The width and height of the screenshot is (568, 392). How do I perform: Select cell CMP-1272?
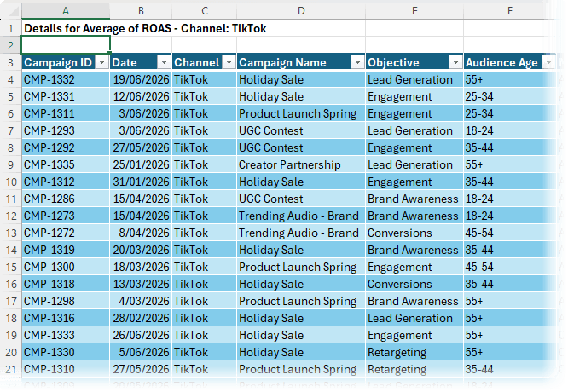click(x=66, y=233)
